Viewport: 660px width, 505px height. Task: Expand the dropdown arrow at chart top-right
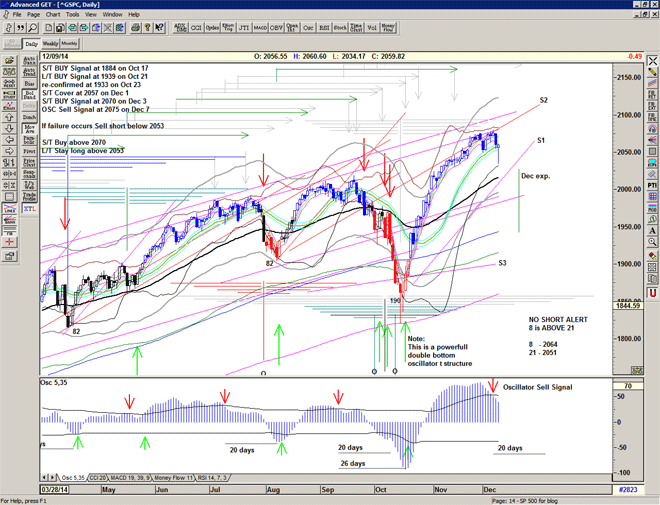[x=629, y=58]
